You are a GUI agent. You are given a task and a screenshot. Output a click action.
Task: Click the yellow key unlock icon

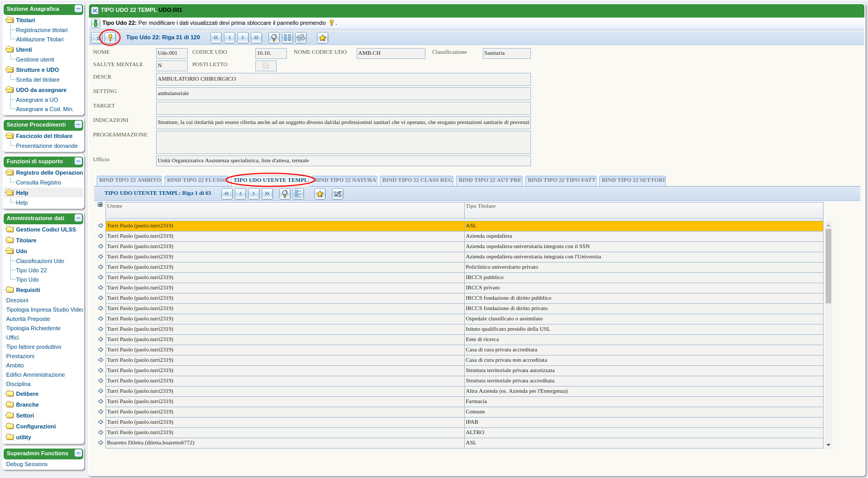point(110,38)
